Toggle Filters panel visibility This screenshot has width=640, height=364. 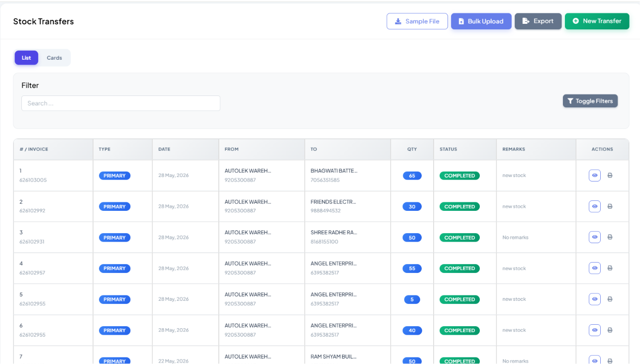click(x=590, y=101)
